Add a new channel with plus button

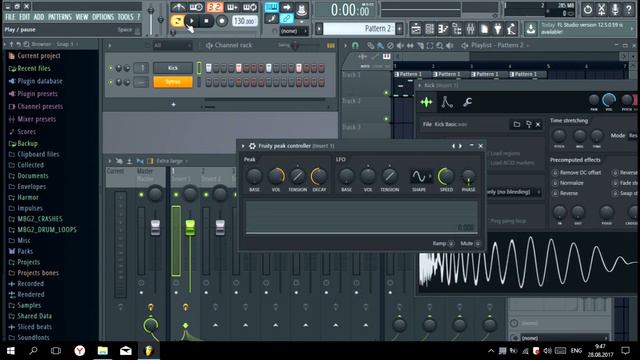173,105
